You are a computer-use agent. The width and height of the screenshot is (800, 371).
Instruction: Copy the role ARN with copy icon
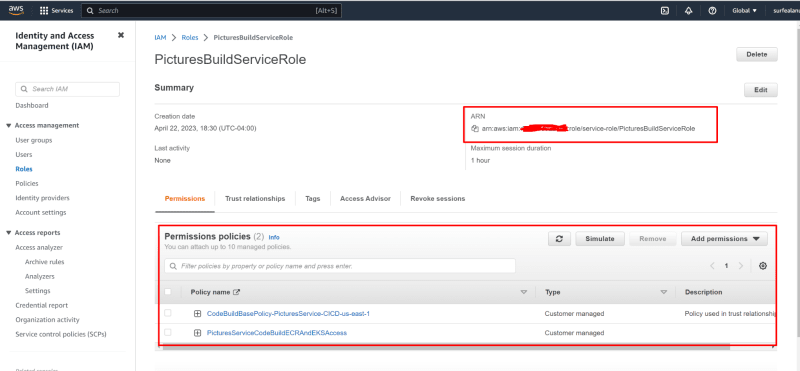point(474,129)
